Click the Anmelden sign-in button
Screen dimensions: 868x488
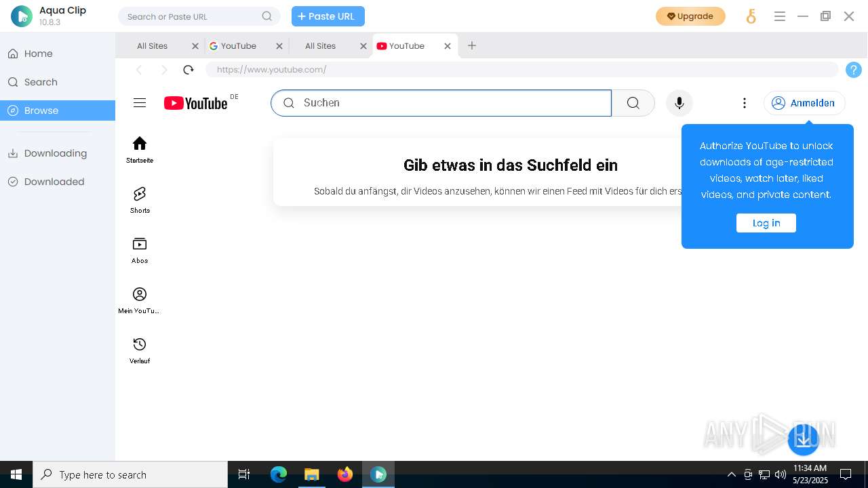coord(804,103)
